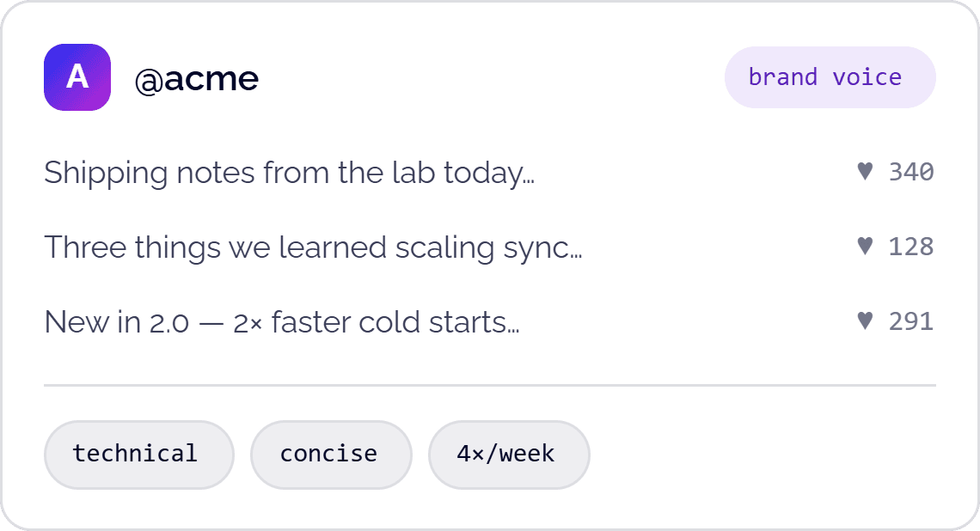980x531 pixels.
Task: Click the heart icon beside 340
Action: 865,171
